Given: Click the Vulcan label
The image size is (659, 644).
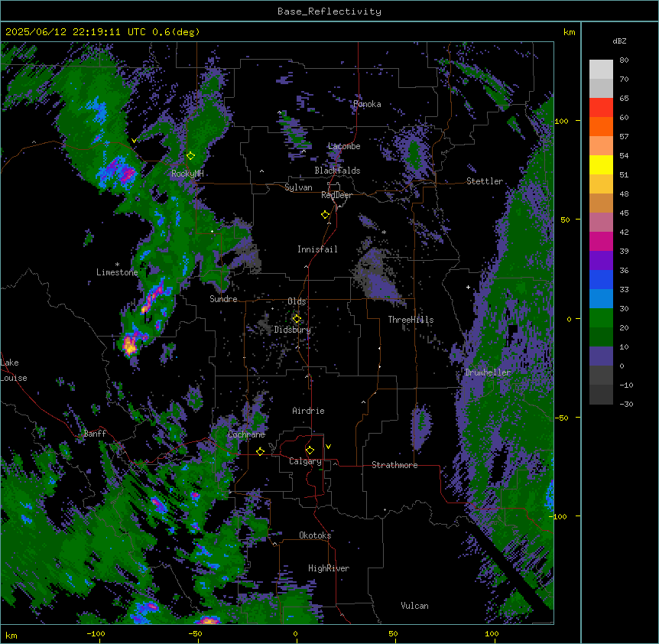Looking at the screenshot, I should pos(415,606).
